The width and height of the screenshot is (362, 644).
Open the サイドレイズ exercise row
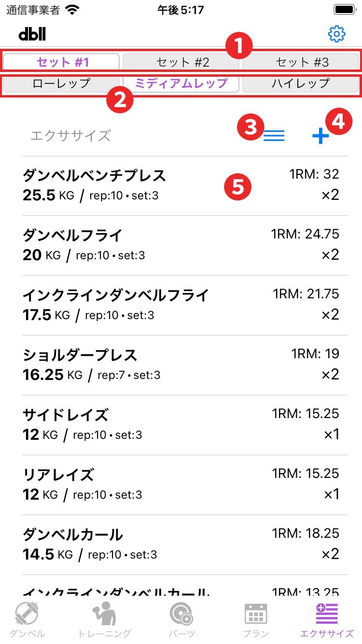click(x=181, y=425)
